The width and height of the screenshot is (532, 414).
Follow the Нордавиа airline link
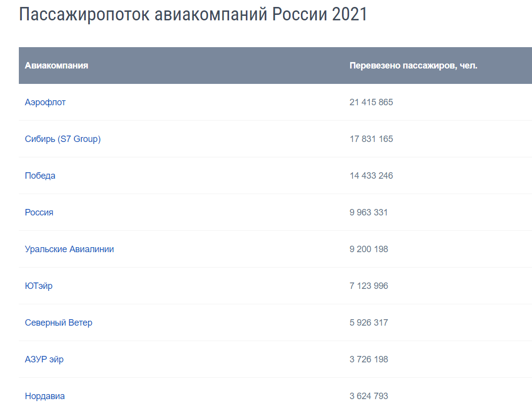point(45,396)
